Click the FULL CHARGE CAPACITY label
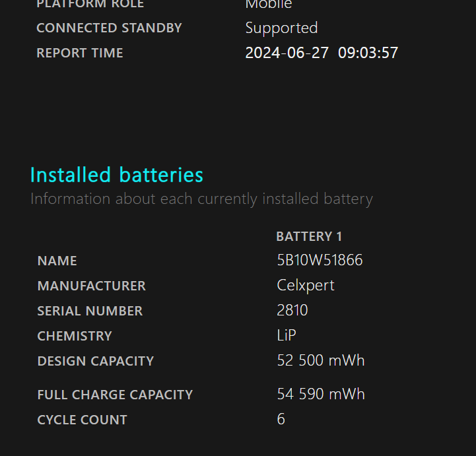 pyautogui.click(x=115, y=395)
